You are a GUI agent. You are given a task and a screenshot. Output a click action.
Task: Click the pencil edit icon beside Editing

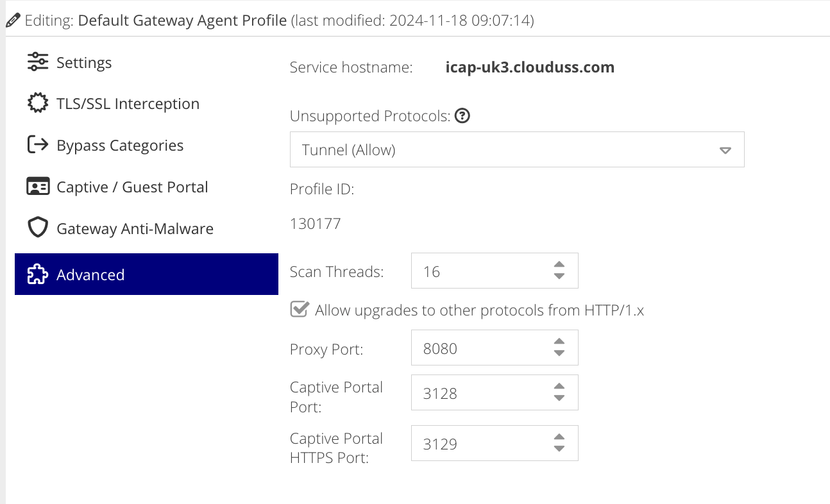point(13,21)
